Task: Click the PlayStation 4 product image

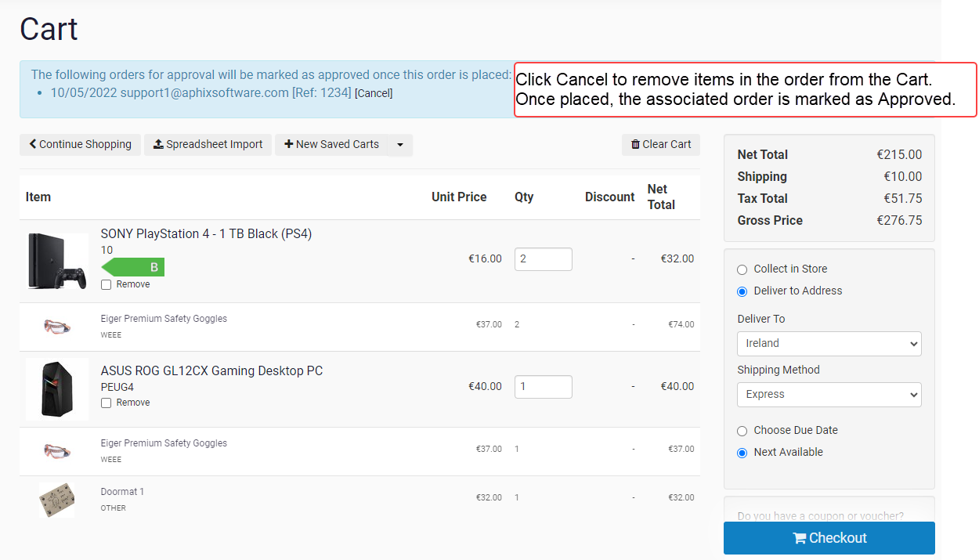Action: (x=57, y=262)
